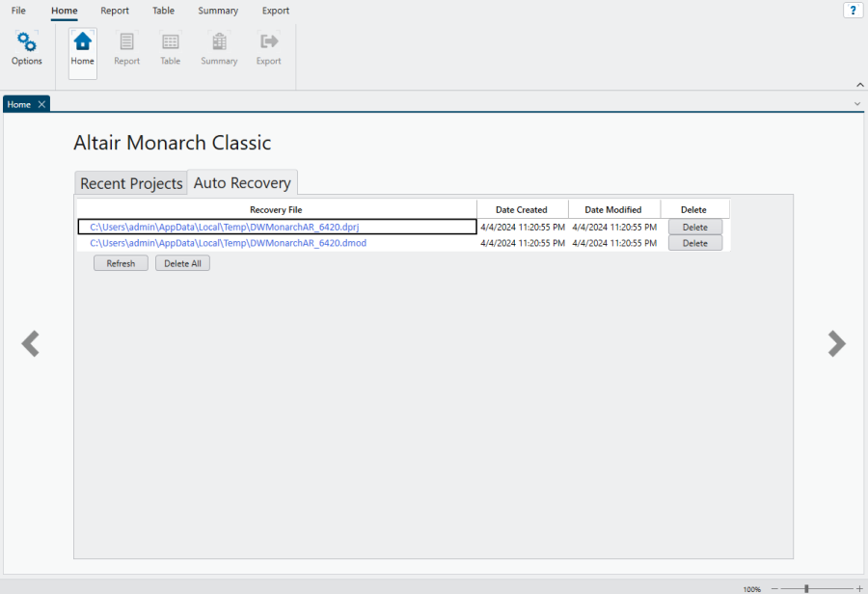Go to next page with right arrow

836,344
